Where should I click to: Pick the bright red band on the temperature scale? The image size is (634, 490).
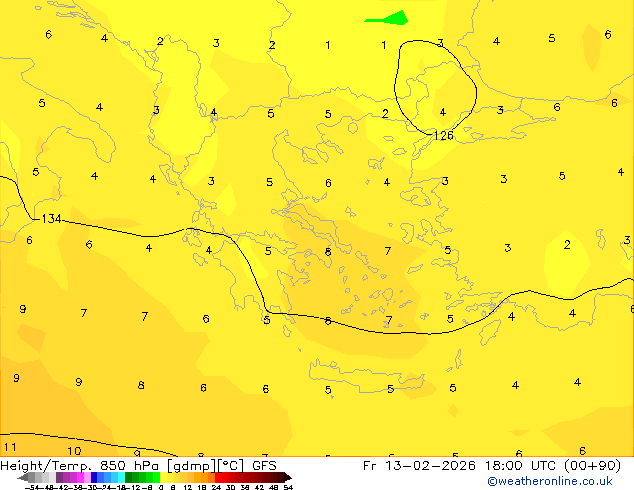(218, 477)
